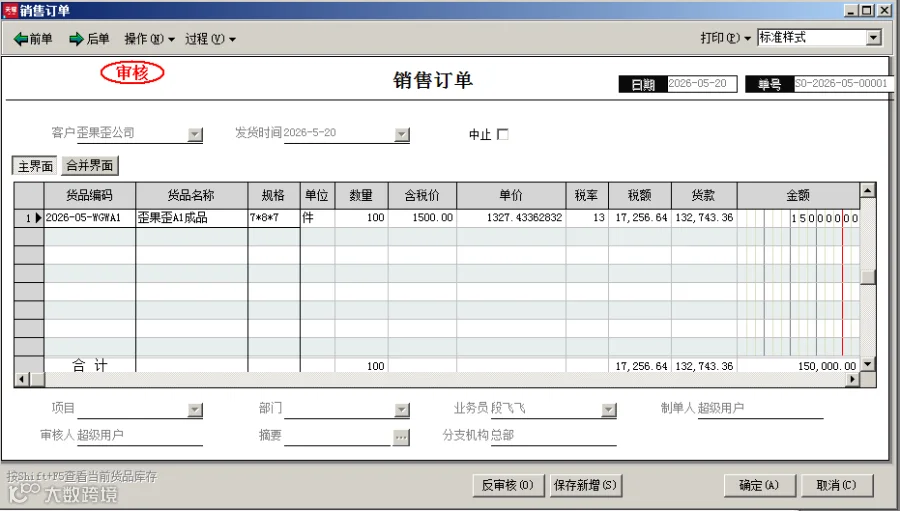Viewport: 900px width, 511px height.
Task: Switch to the 主界面 tab
Action: click(35, 166)
